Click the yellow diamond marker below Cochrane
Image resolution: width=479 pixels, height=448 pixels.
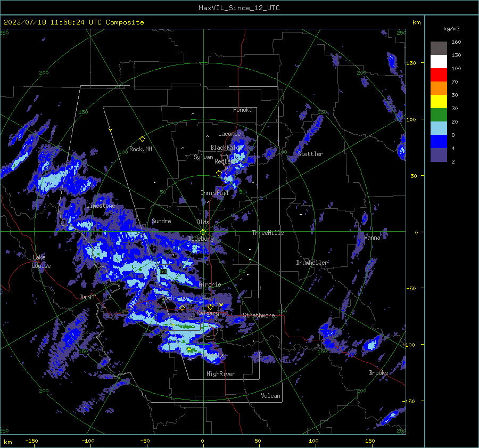pyautogui.click(x=182, y=308)
